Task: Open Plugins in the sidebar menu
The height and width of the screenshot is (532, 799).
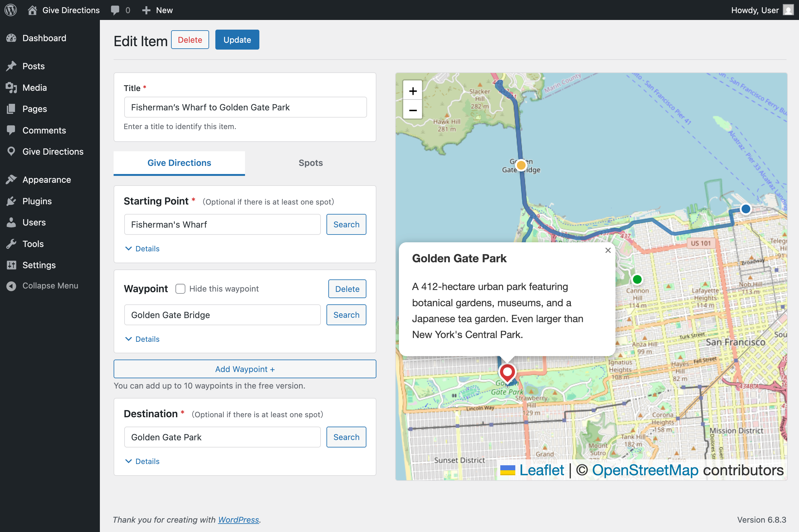Action: click(x=37, y=201)
